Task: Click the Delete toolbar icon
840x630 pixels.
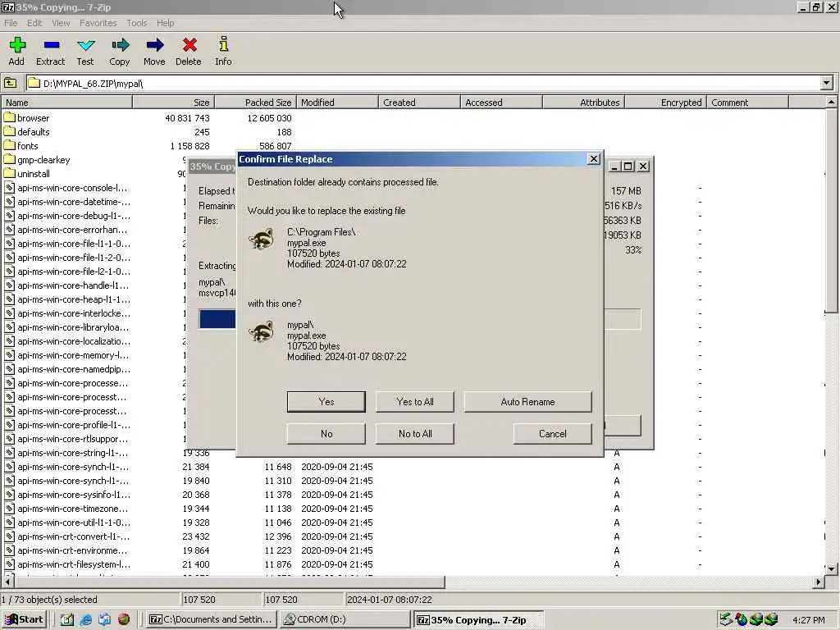Action: (x=189, y=46)
